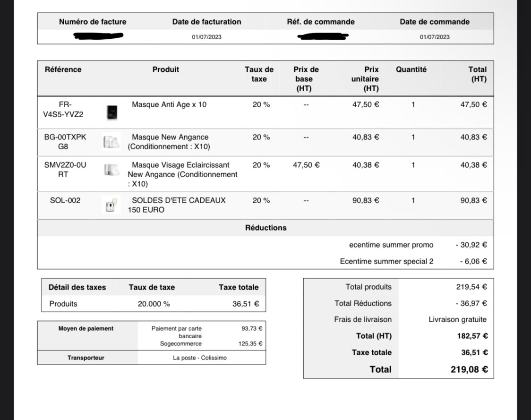The height and width of the screenshot is (420, 531).
Task: Click the Ecentime summer special 2 line
Action: pos(386,261)
